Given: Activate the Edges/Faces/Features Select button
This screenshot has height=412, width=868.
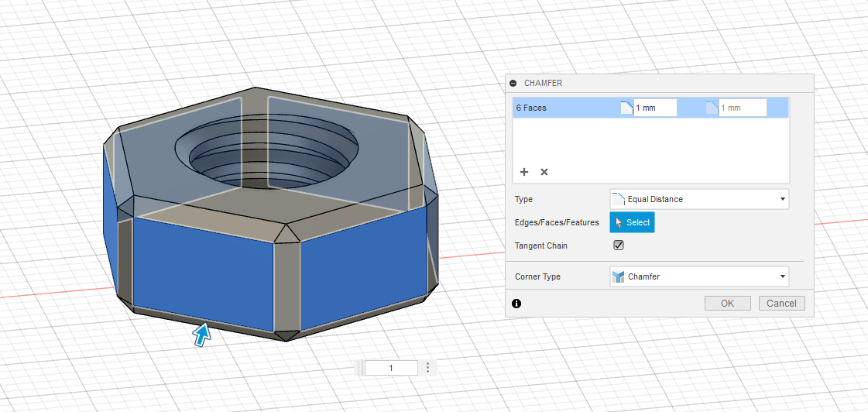Looking at the screenshot, I should coord(632,222).
